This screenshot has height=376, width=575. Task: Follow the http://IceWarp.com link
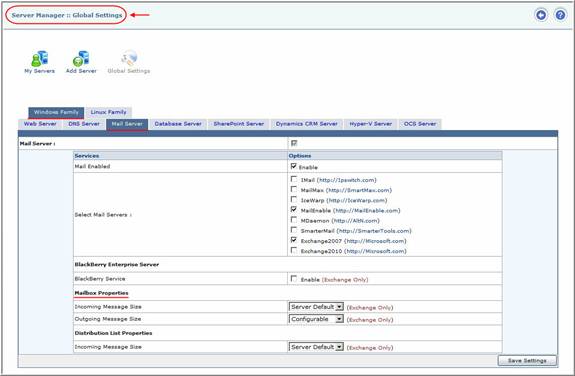pyautogui.click(x=357, y=200)
